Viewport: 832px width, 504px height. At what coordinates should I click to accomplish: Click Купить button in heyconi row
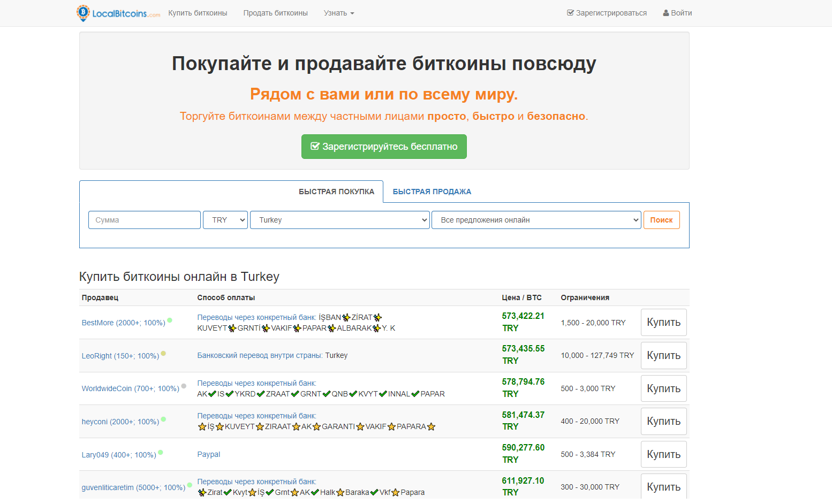click(663, 422)
